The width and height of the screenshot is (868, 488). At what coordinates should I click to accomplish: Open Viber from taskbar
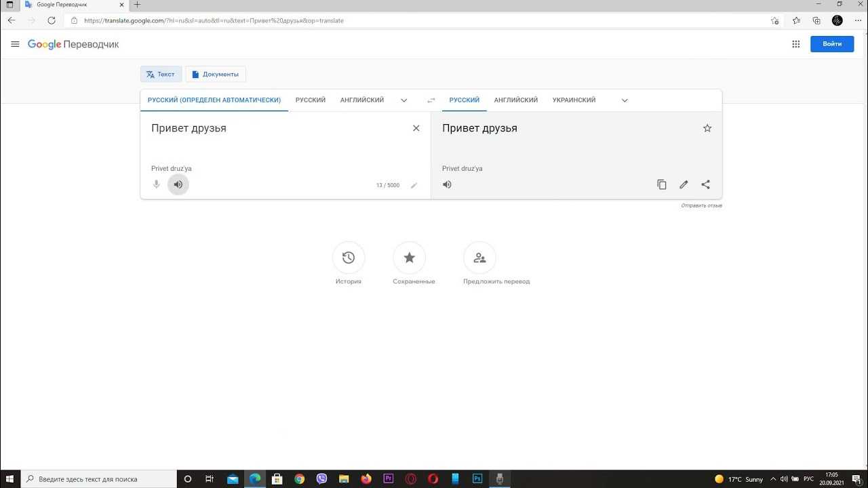[x=322, y=479]
